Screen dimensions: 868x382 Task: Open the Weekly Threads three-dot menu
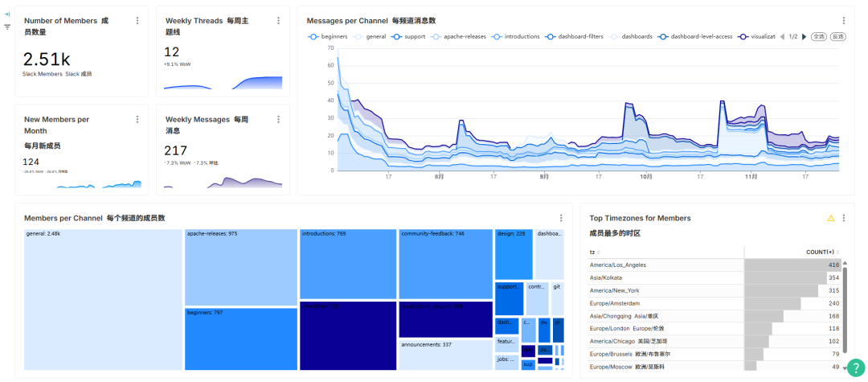pyautogui.click(x=279, y=21)
